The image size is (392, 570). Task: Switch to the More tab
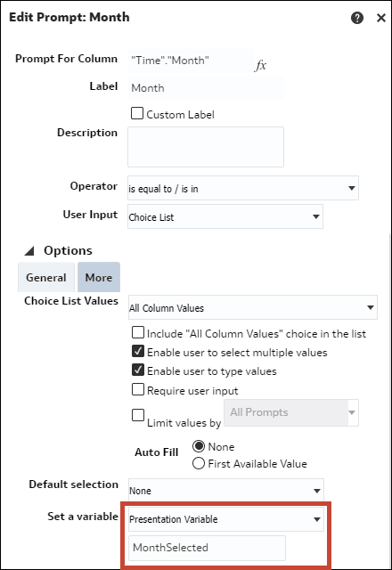point(99,277)
